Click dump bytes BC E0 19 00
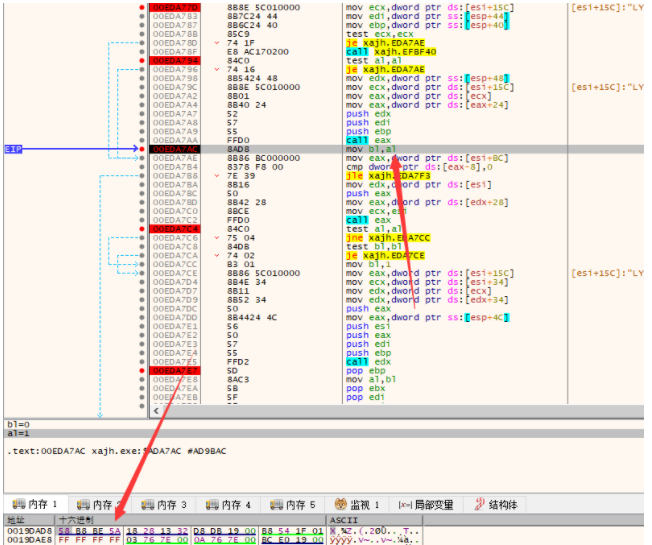This screenshot has width=652, height=545. point(292,540)
